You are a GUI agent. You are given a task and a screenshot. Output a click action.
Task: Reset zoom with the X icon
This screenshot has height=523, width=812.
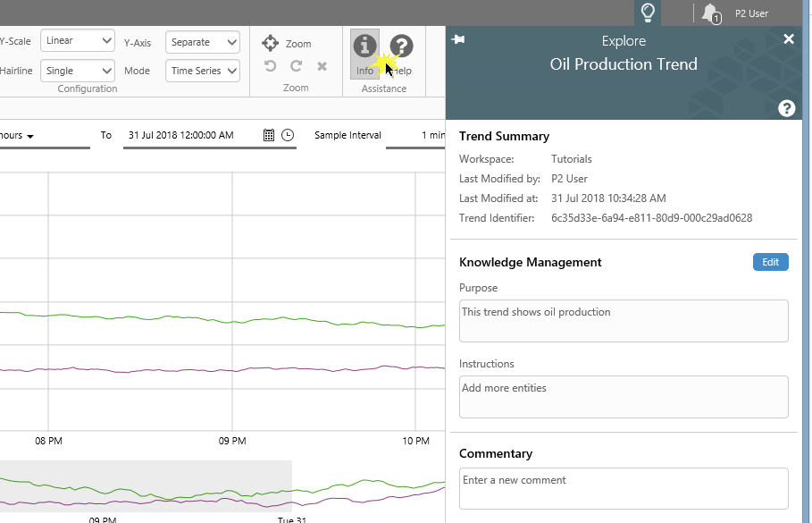coord(322,66)
